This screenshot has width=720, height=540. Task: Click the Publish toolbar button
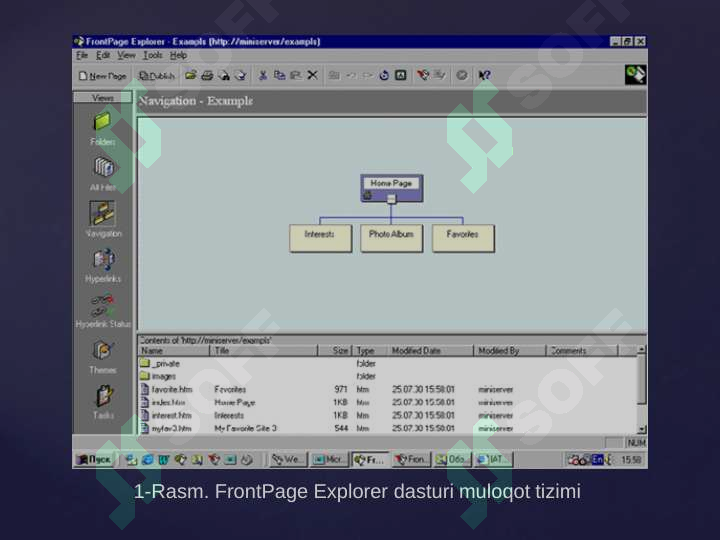coord(157,76)
